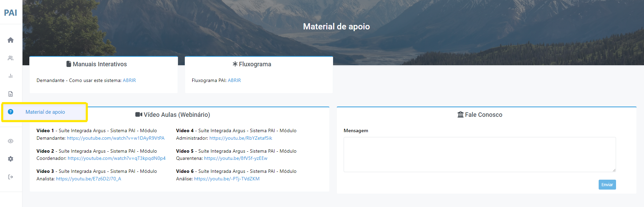This screenshot has height=207, width=644.
Task: Click the Mensagem text area
Action: click(480, 154)
